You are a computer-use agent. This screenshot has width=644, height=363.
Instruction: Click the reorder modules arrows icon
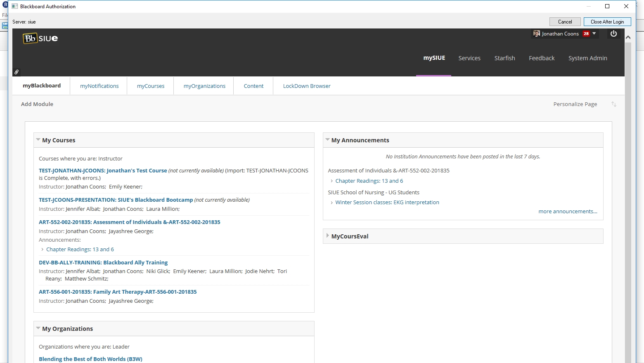click(613, 104)
